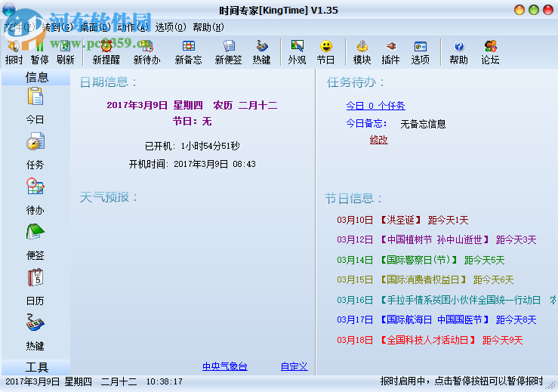The height and width of the screenshot is (392, 558).
Task: Open the 论坛 forum toolbar icon
Action: point(490,52)
